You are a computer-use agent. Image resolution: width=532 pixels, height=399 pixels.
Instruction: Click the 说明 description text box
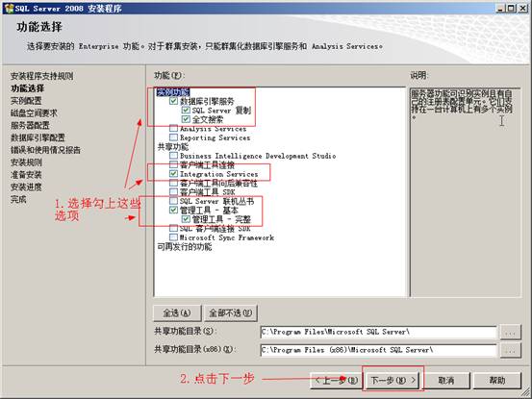[466, 192]
